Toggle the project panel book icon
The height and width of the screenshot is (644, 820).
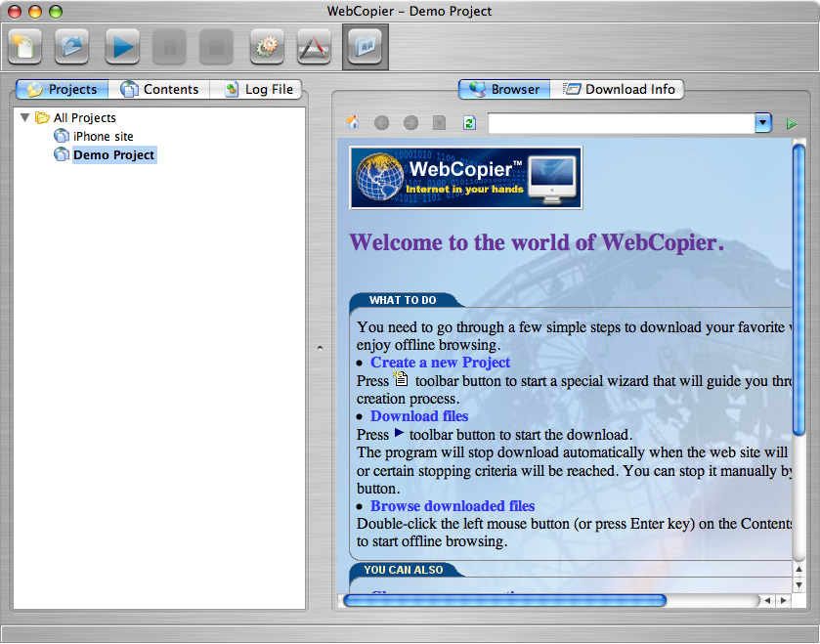[365, 47]
